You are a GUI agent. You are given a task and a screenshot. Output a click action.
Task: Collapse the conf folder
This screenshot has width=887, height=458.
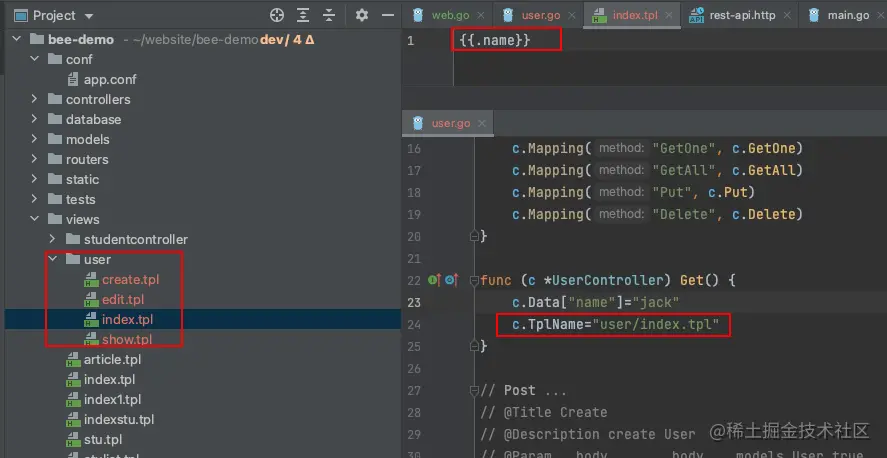[x=35, y=59]
